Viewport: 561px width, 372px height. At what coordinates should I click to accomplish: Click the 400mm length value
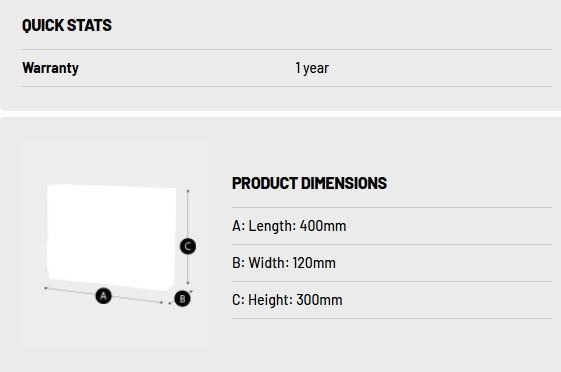(323, 226)
